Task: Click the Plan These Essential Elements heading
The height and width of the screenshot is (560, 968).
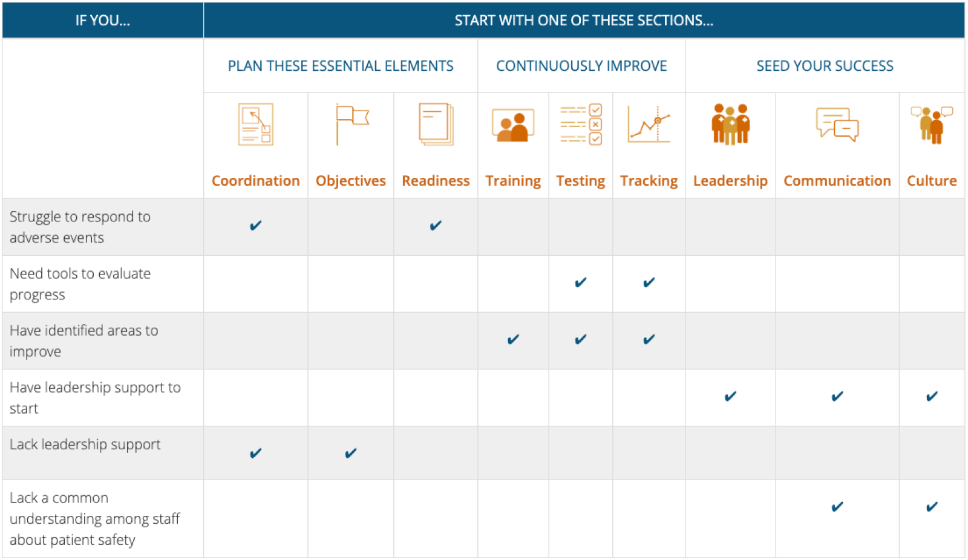Action: pyautogui.click(x=341, y=66)
